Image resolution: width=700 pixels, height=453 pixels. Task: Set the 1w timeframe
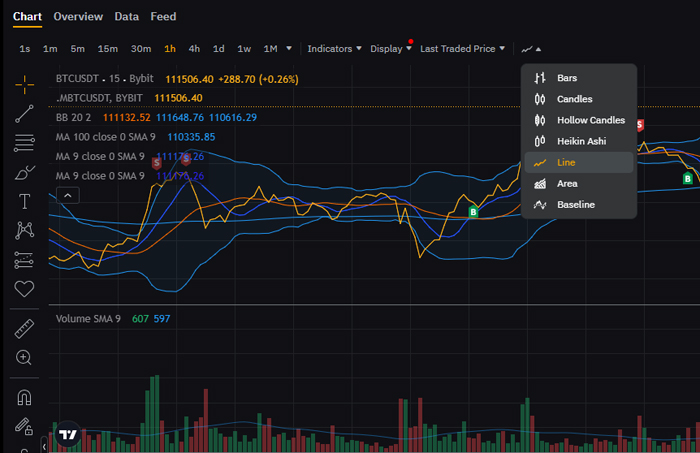tap(244, 49)
